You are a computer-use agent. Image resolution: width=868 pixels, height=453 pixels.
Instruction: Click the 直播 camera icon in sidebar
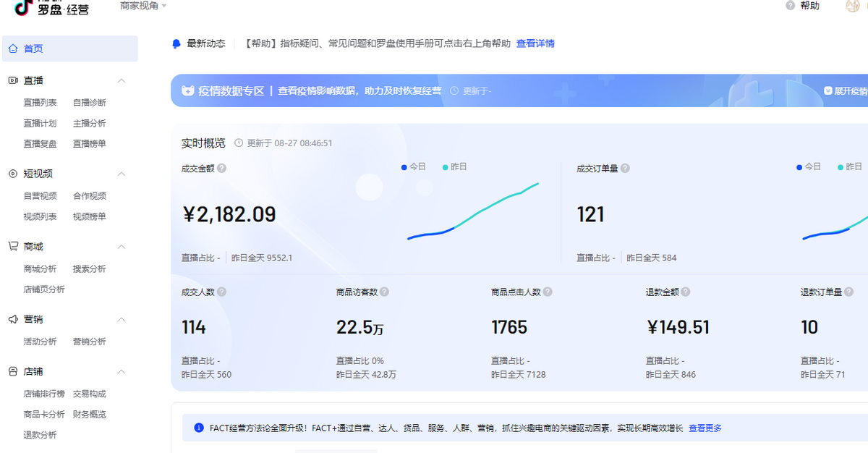pos(13,80)
